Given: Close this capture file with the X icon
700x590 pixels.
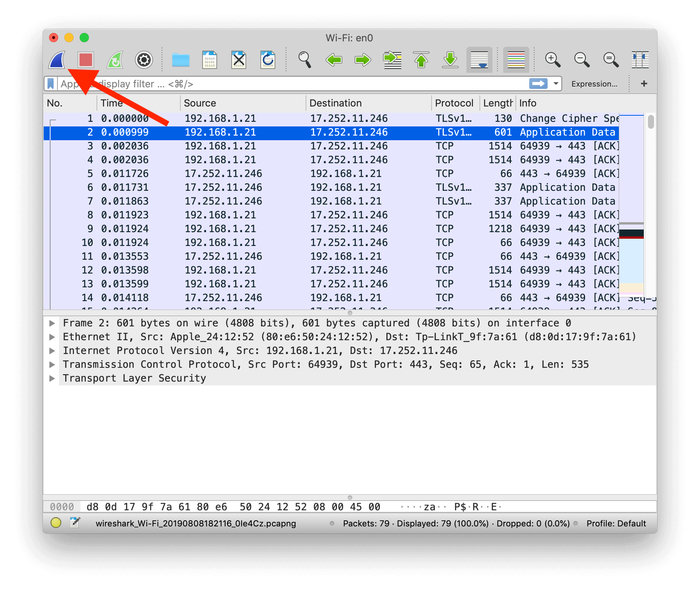Looking at the screenshot, I should click(x=239, y=60).
